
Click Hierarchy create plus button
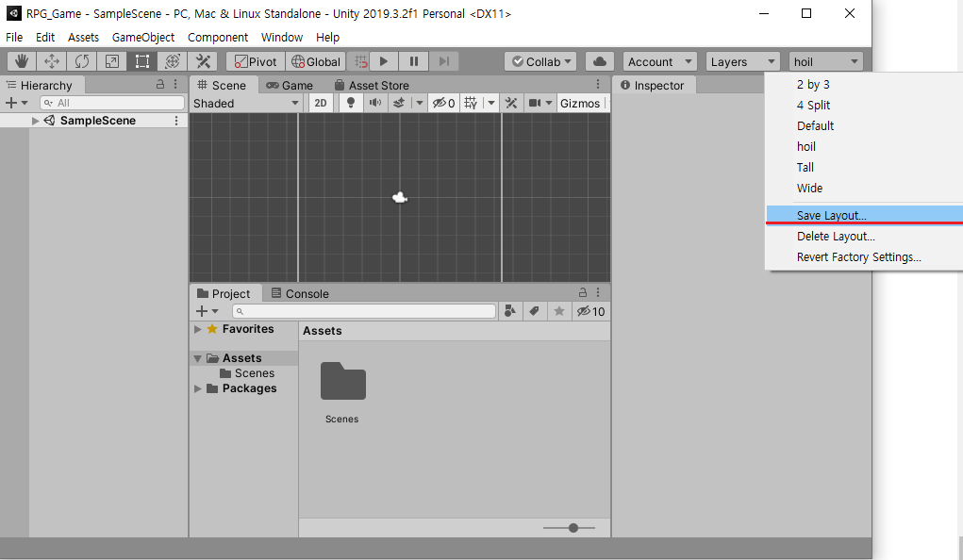coord(11,103)
